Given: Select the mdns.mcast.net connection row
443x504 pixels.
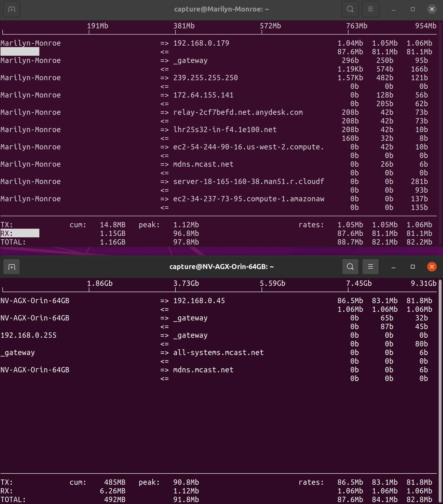Looking at the screenshot, I should point(203,164).
